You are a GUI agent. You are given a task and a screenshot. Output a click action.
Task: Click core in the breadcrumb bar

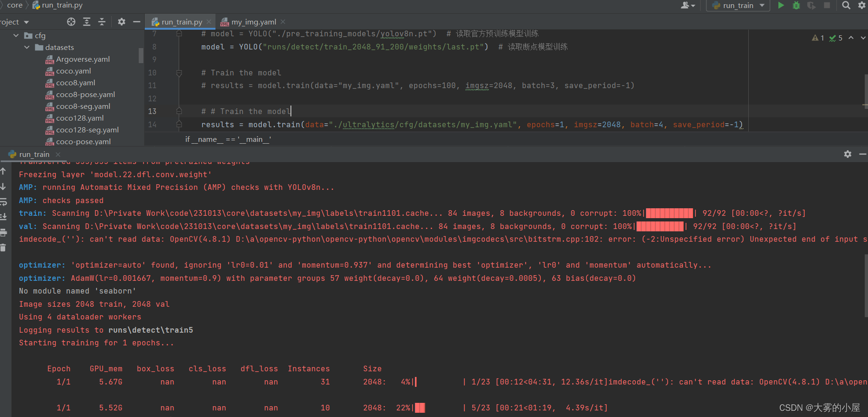[15, 5]
